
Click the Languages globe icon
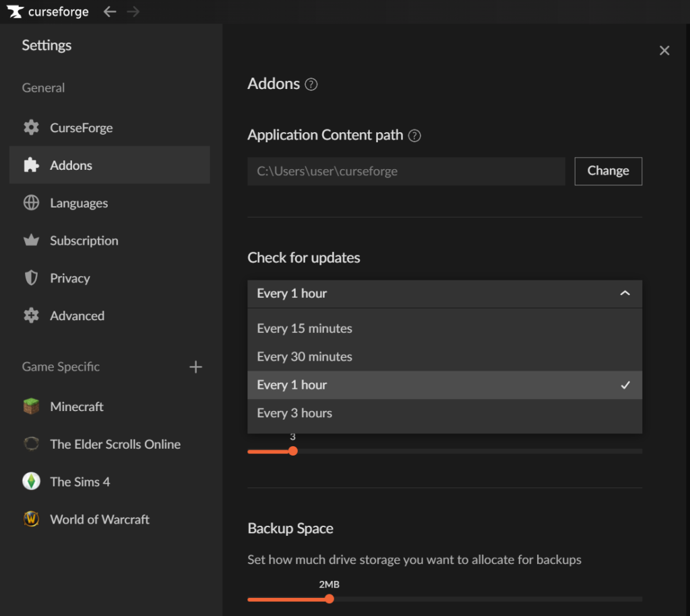click(31, 203)
